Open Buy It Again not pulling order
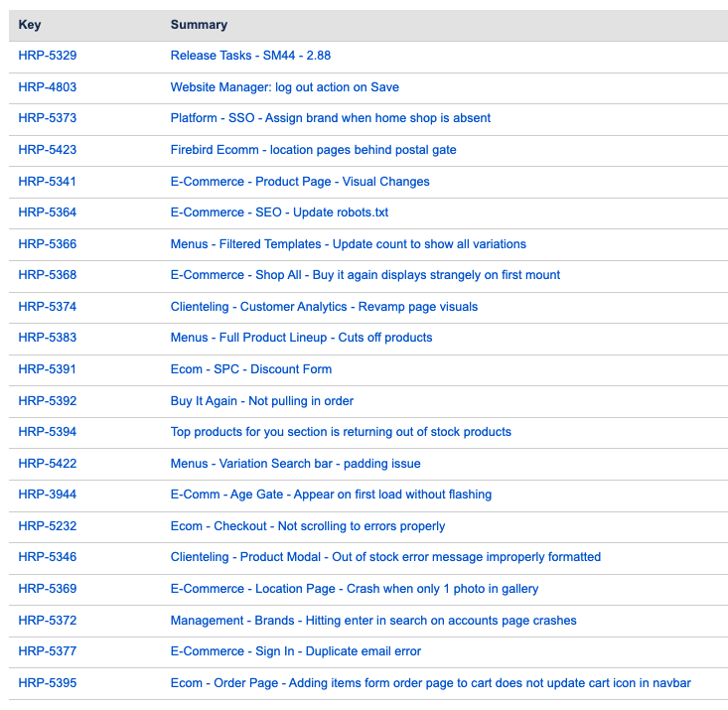The width and height of the screenshot is (728, 710). click(261, 401)
